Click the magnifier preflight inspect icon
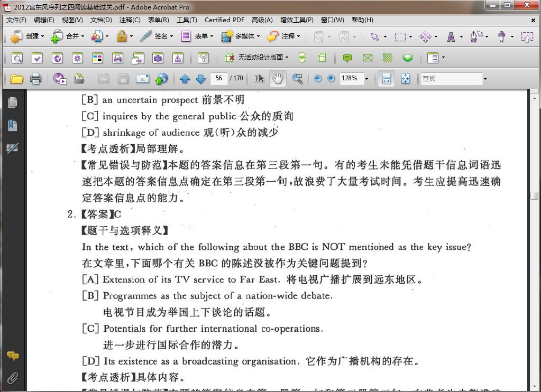The width and height of the screenshot is (541, 392). tap(17, 58)
